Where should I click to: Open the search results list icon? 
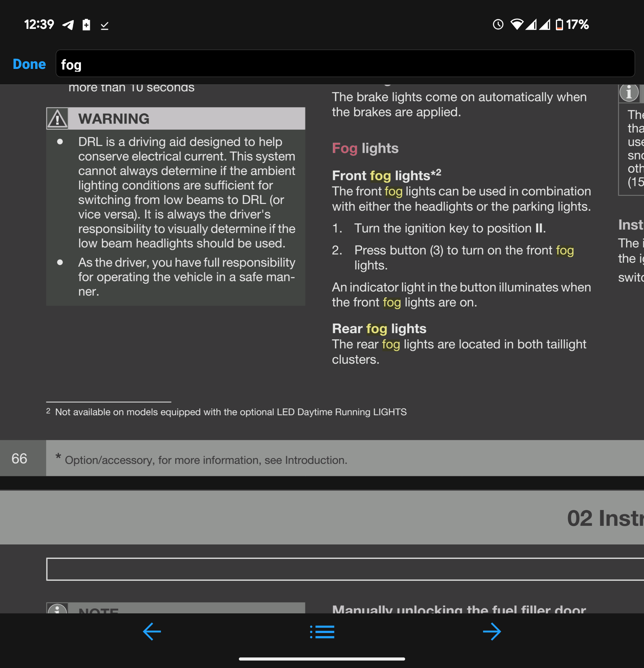(322, 632)
